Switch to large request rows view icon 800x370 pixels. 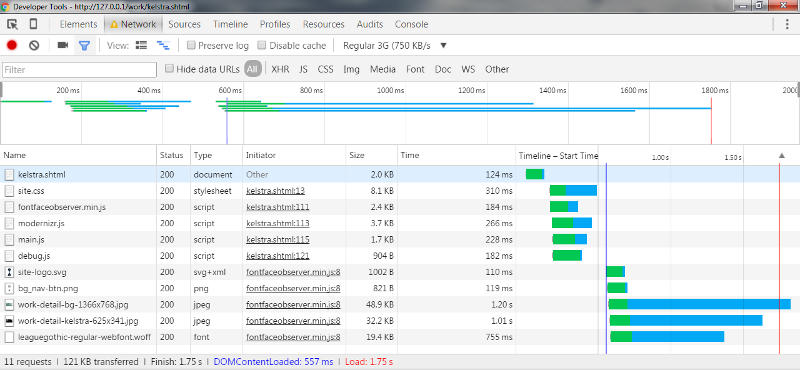pyautogui.click(x=141, y=45)
